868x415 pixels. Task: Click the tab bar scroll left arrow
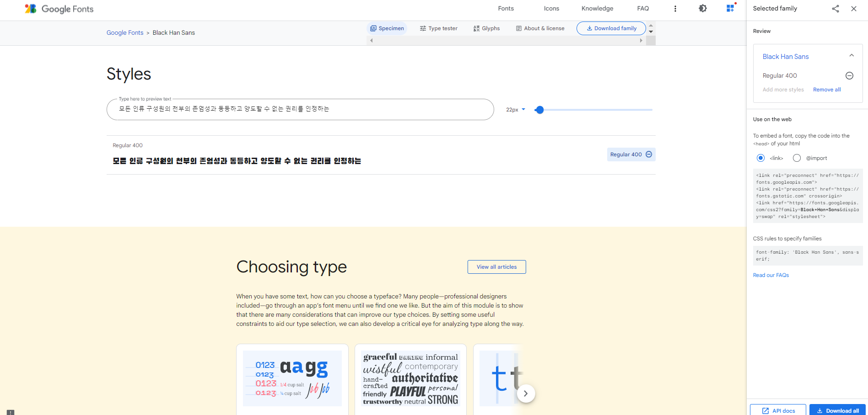(372, 41)
